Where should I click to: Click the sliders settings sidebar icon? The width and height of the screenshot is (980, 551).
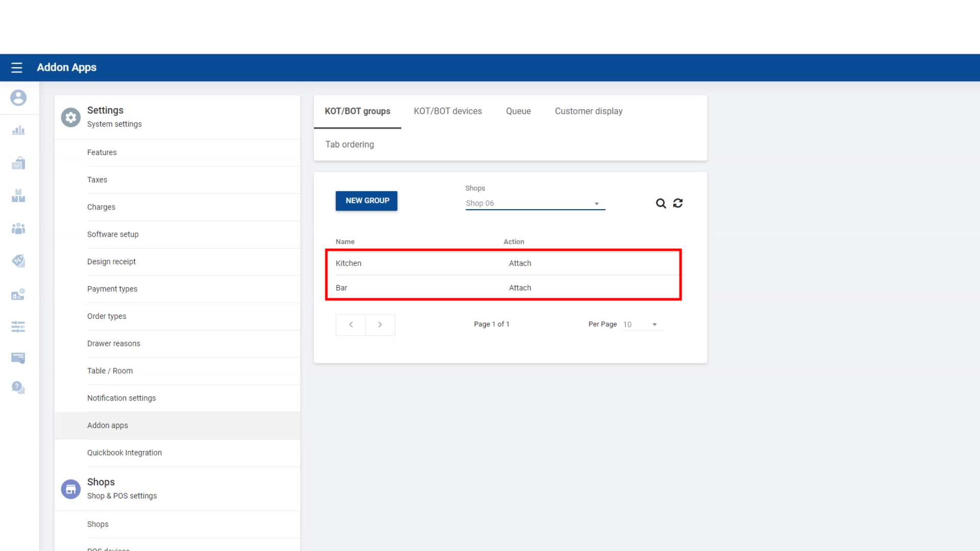[x=18, y=327]
